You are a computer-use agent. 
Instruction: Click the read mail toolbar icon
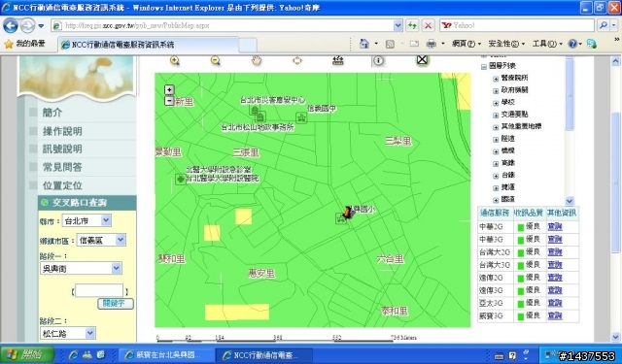pyautogui.click(x=414, y=44)
